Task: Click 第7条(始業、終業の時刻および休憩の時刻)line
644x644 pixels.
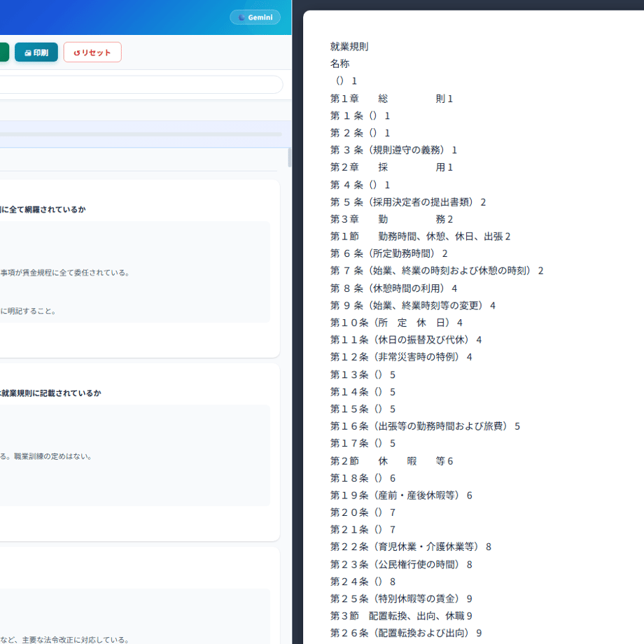Action: (x=437, y=271)
